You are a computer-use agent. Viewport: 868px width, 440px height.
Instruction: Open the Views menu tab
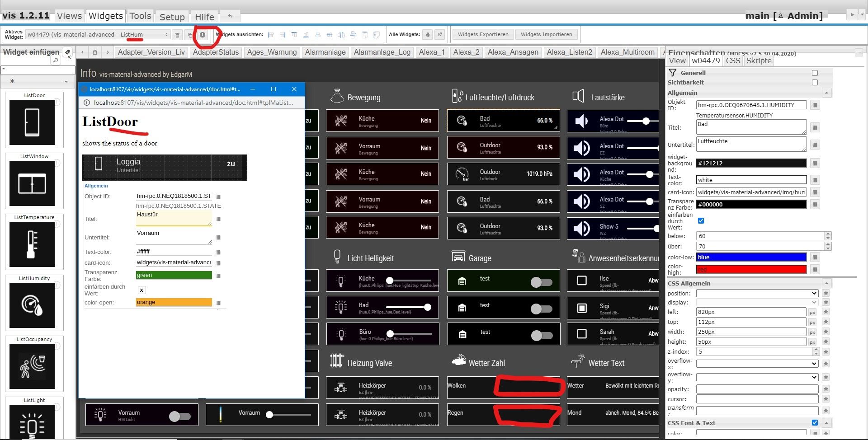69,16
